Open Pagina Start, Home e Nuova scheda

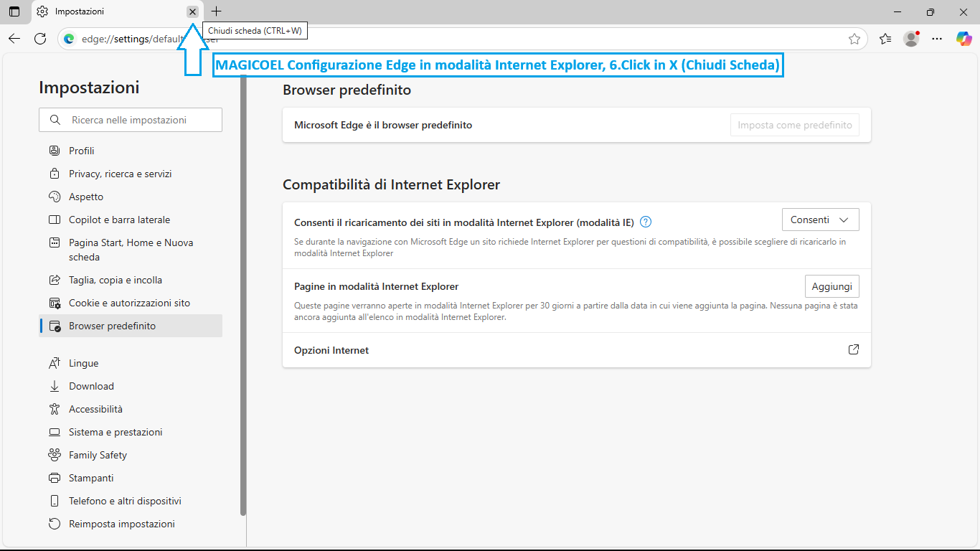tap(131, 250)
